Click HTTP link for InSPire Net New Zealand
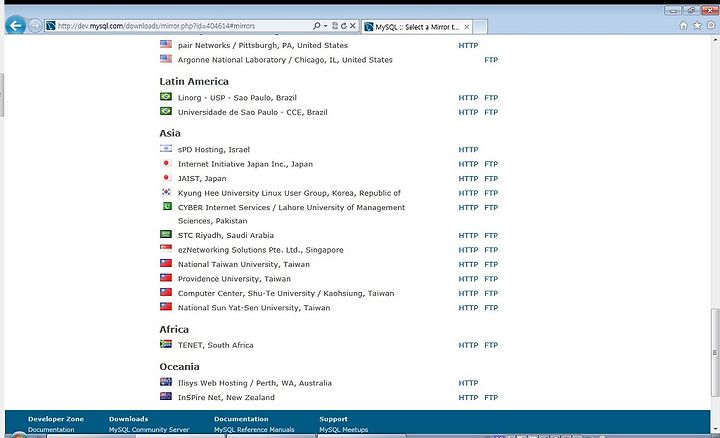This screenshot has height=438, width=720. 468,398
